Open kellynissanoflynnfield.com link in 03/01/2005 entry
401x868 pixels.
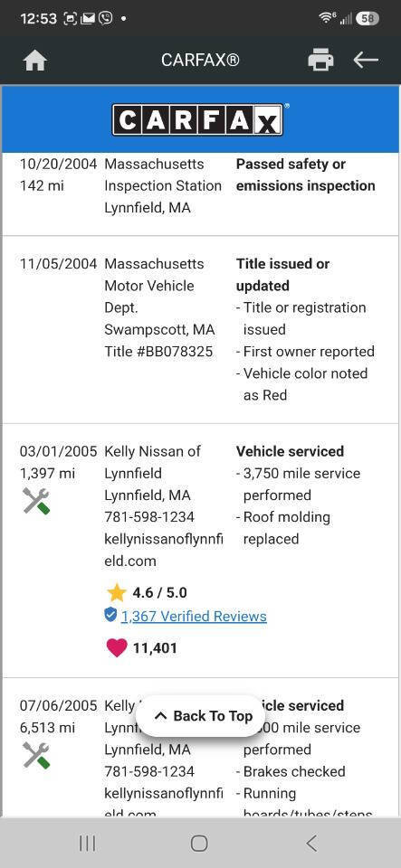[164, 550]
